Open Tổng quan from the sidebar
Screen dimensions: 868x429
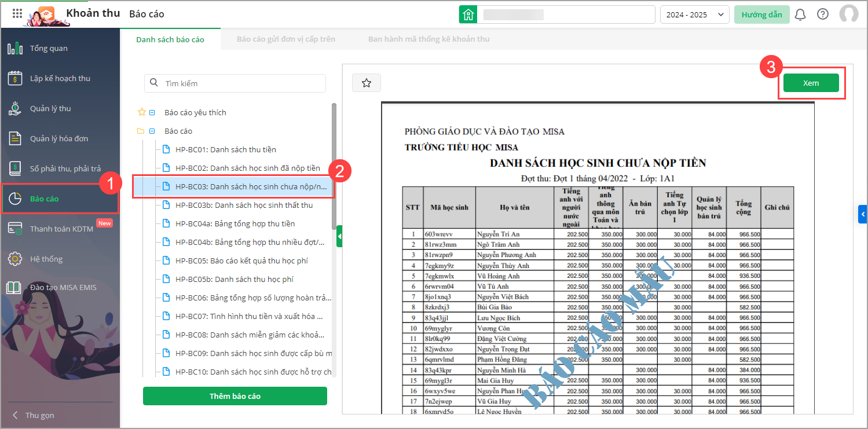tap(49, 49)
